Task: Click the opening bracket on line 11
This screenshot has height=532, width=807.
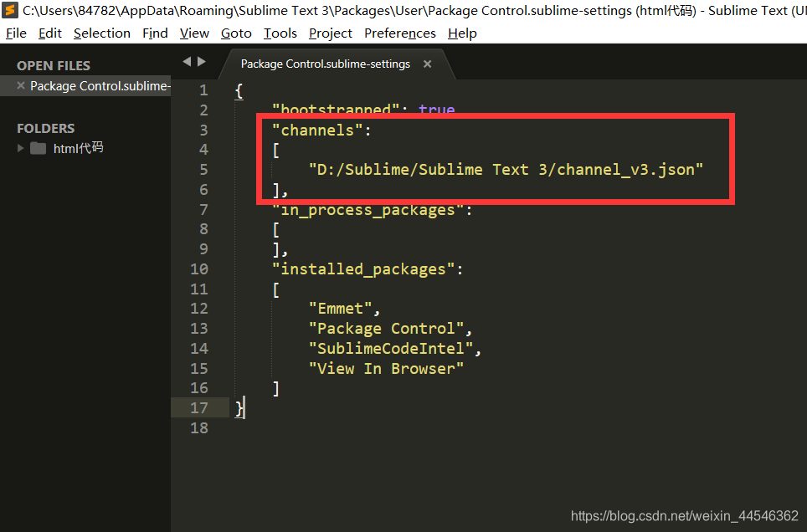Action: click(x=276, y=289)
